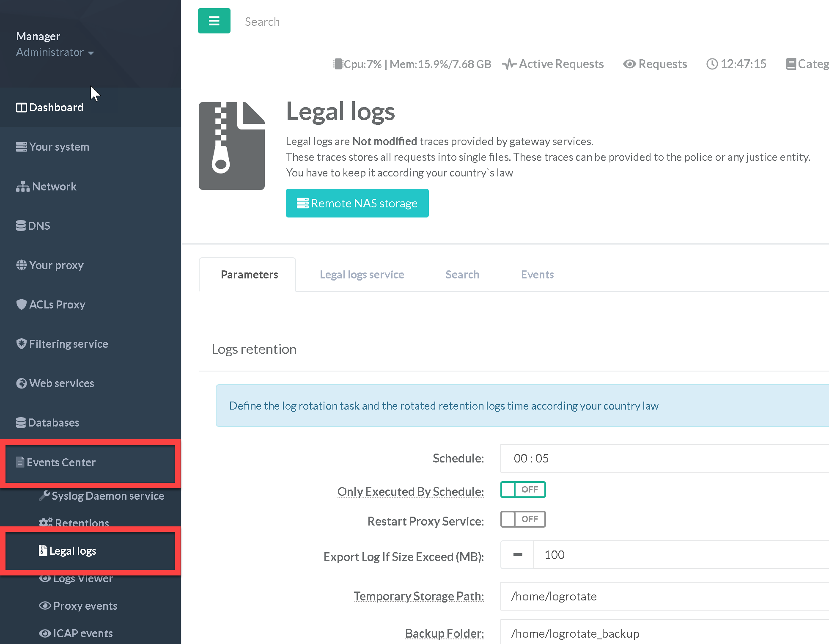Open Syslog Daemon service link

click(107, 496)
